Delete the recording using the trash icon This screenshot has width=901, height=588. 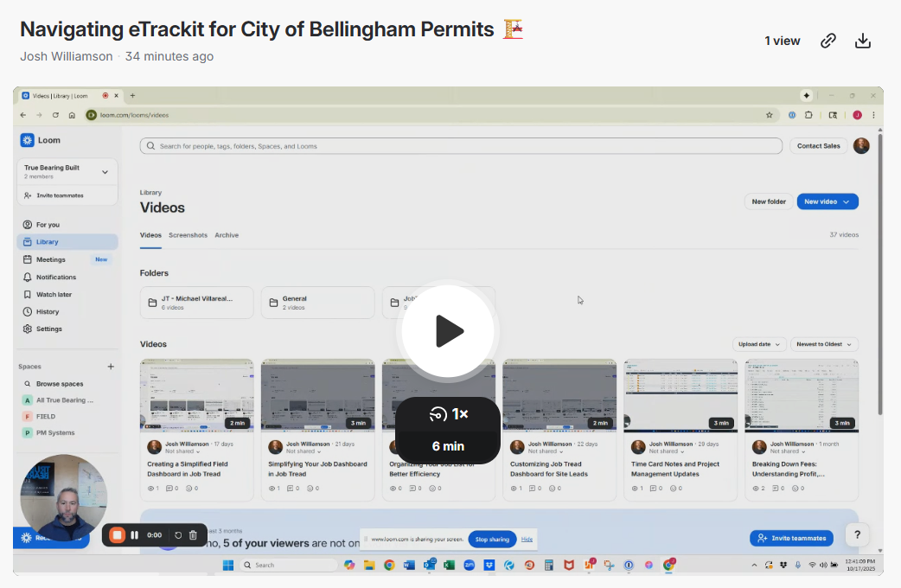tap(193, 535)
